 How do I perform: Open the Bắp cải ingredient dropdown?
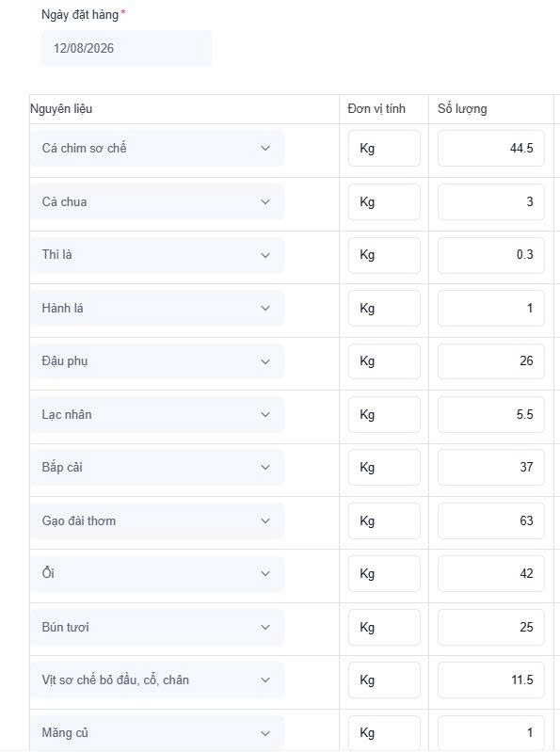point(157,467)
